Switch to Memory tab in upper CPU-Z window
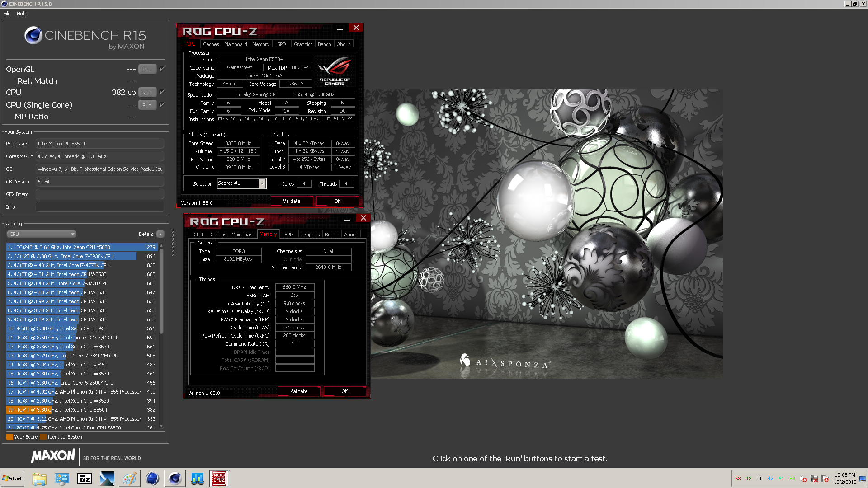The height and width of the screenshot is (488, 868). pos(261,44)
